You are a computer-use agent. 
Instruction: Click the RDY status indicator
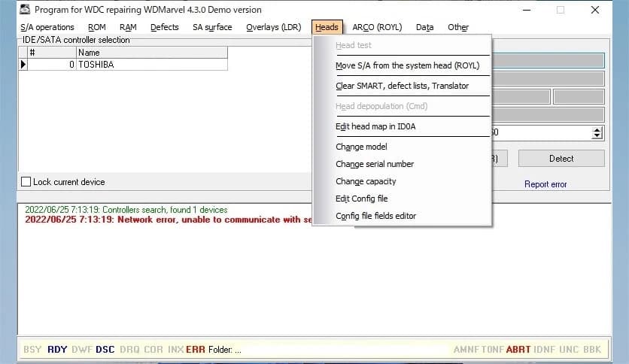tap(57, 350)
